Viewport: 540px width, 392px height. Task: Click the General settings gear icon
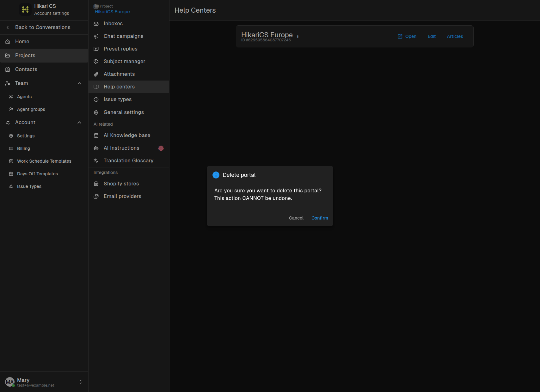click(x=96, y=112)
